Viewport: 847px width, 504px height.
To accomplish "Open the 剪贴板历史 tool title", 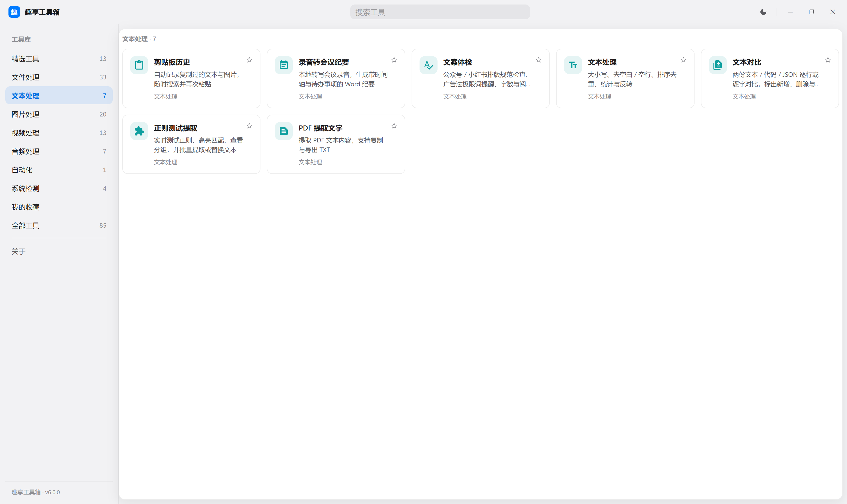I will click(172, 62).
